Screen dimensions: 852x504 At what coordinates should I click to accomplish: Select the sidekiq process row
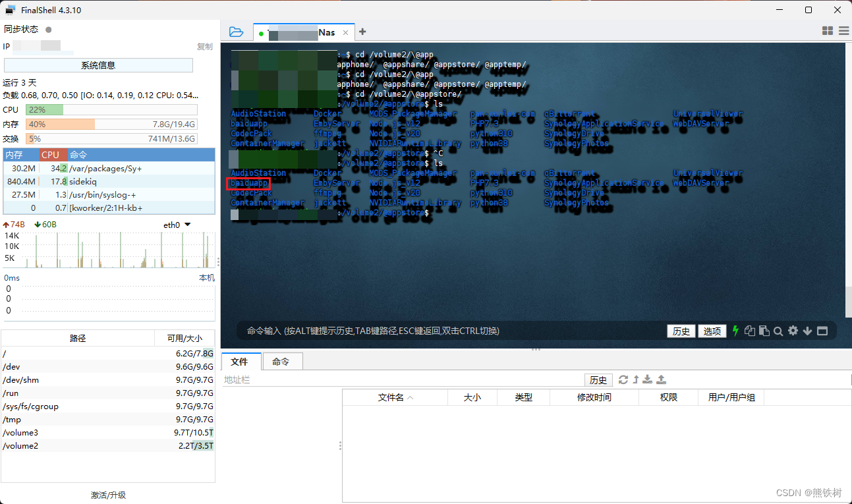109,181
